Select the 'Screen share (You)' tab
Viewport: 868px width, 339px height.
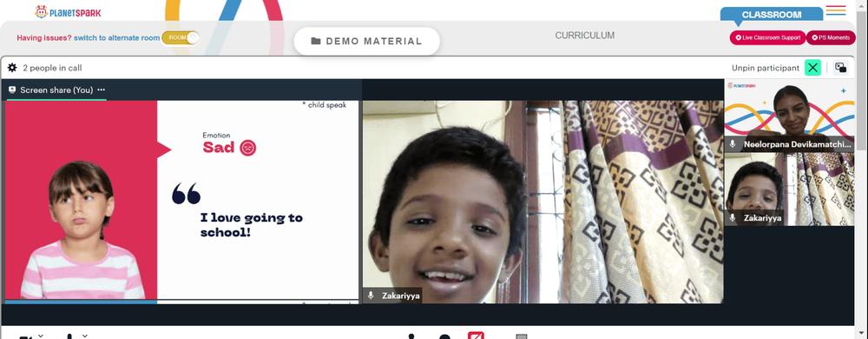pos(56,90)
